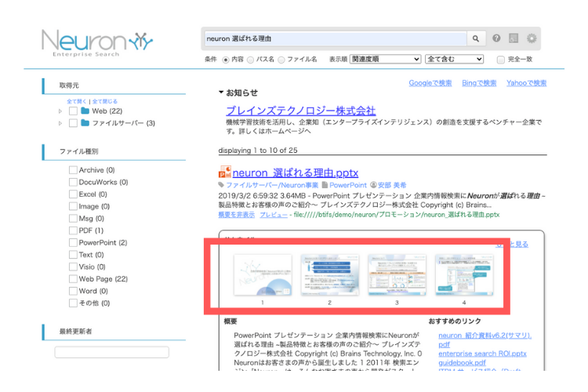Open the 関連度順 sort dropdown
588x392 pixels.
(x=385, y=60)
